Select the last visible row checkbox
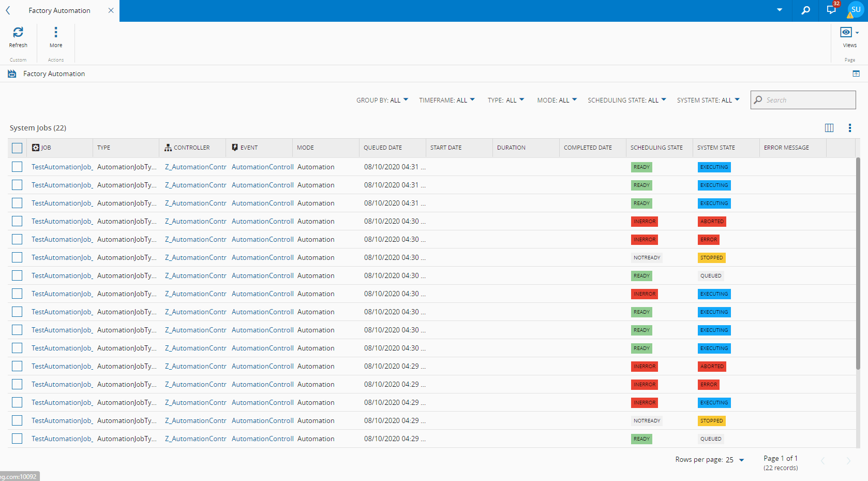This screenshot has width=868, height=481. point(17,439)
